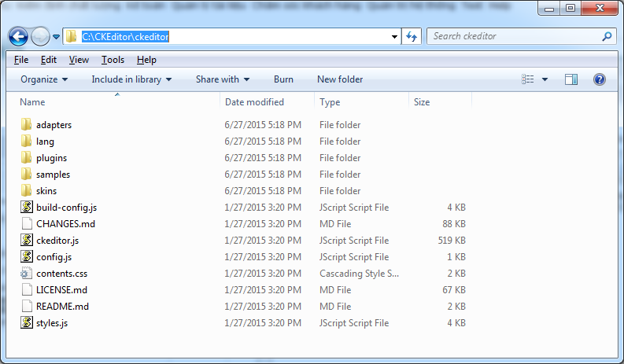Click the CHANGES.md file icon
Screen dimensions: 624x364
click(x=27, y=223)
